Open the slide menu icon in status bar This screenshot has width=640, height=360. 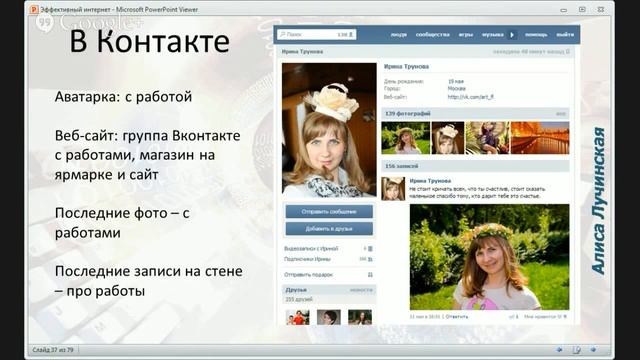click(576, 350)
